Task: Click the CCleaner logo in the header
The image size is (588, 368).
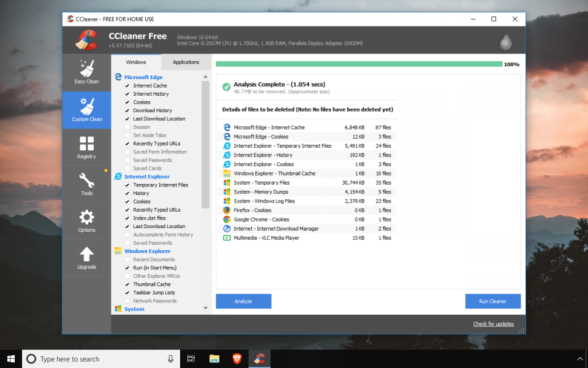Action: (x=86, y=40)
